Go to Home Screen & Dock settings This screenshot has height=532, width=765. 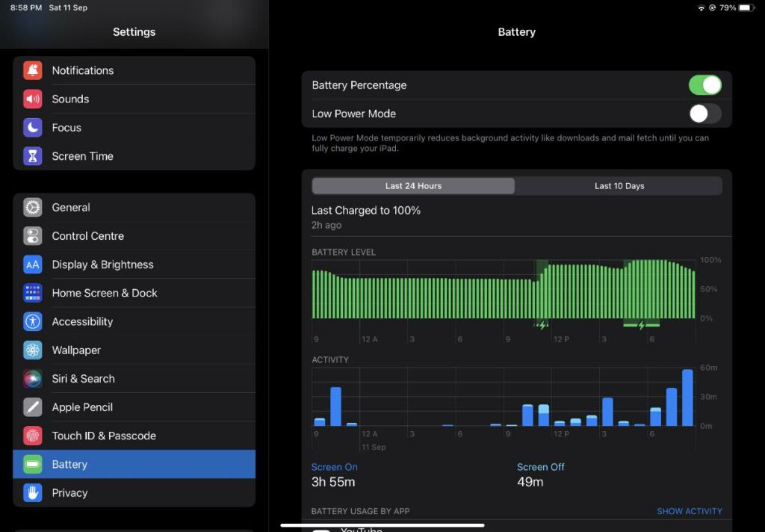click(105, 293)
